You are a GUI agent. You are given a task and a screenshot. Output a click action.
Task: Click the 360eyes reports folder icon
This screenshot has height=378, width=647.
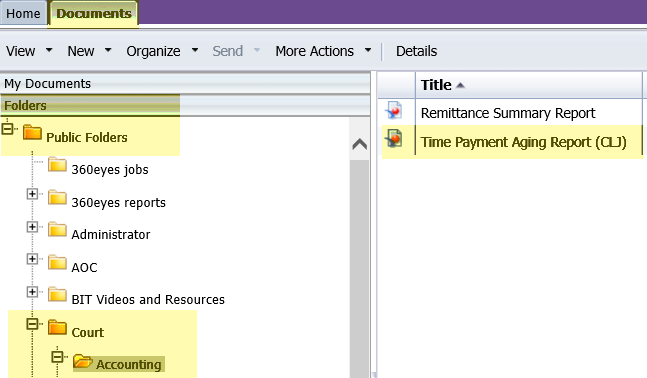click(x=57, y=198)
